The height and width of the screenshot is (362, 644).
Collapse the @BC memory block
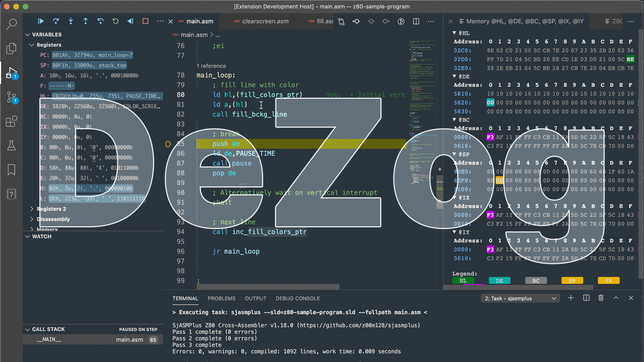[x=454, y=120]
